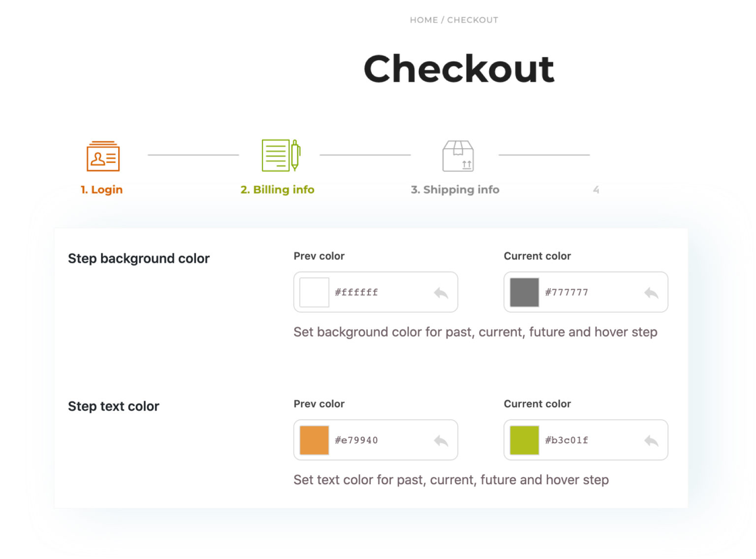Reset the #b3c01f text Current color
This screenshot has width=756, height=559.
(652, 440)
